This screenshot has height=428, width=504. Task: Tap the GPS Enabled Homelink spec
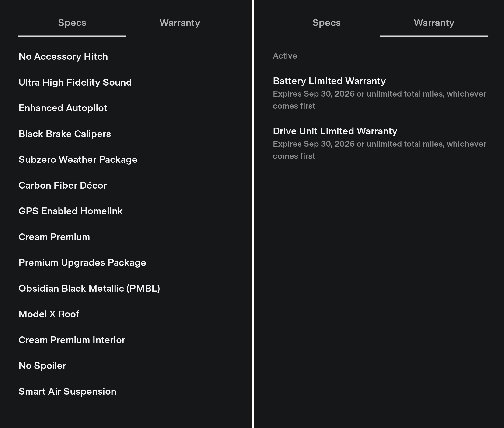tap(70, 211)
